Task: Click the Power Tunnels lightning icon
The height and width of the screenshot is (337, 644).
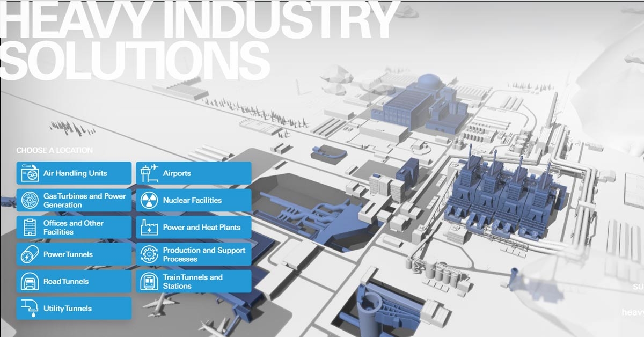Action: [29, 254]
